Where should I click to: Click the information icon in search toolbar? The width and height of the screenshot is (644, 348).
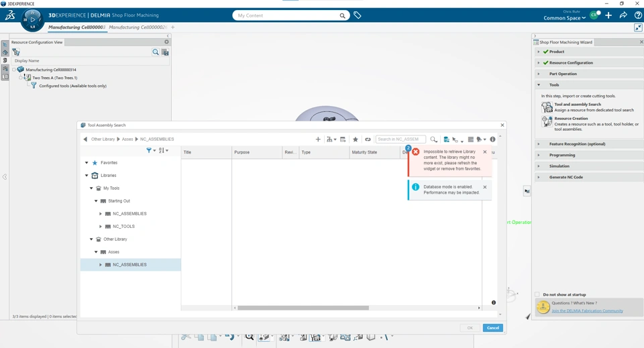492,139
